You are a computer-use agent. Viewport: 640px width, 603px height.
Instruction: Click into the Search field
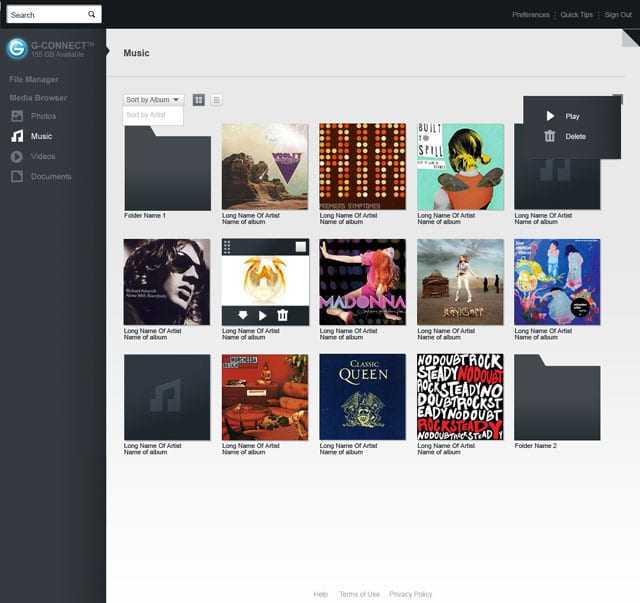pyautogui.click(x=46, y=15)
